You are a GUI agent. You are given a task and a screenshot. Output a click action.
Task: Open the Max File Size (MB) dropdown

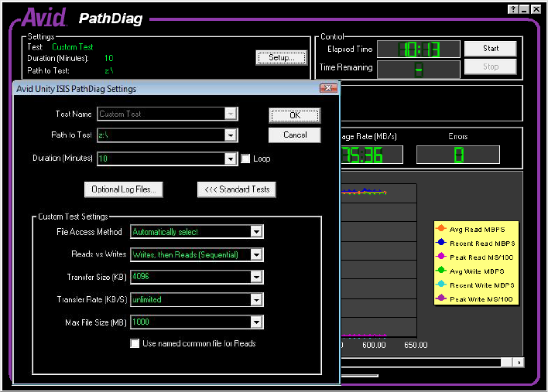[256, 322]
